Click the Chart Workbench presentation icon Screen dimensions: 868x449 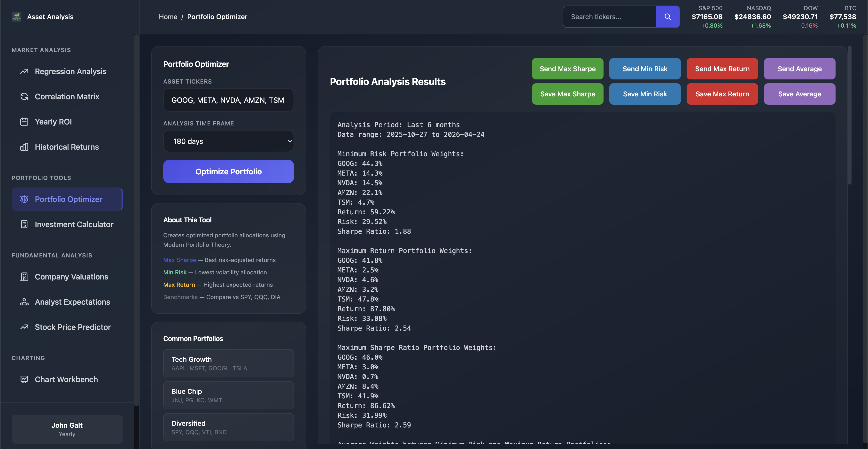24,379
